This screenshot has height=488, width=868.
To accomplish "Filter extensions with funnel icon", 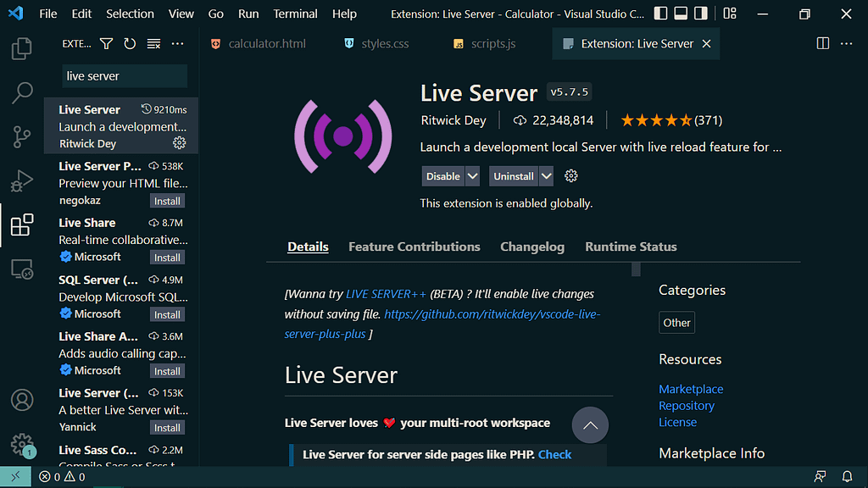I will tap(106, 44).
